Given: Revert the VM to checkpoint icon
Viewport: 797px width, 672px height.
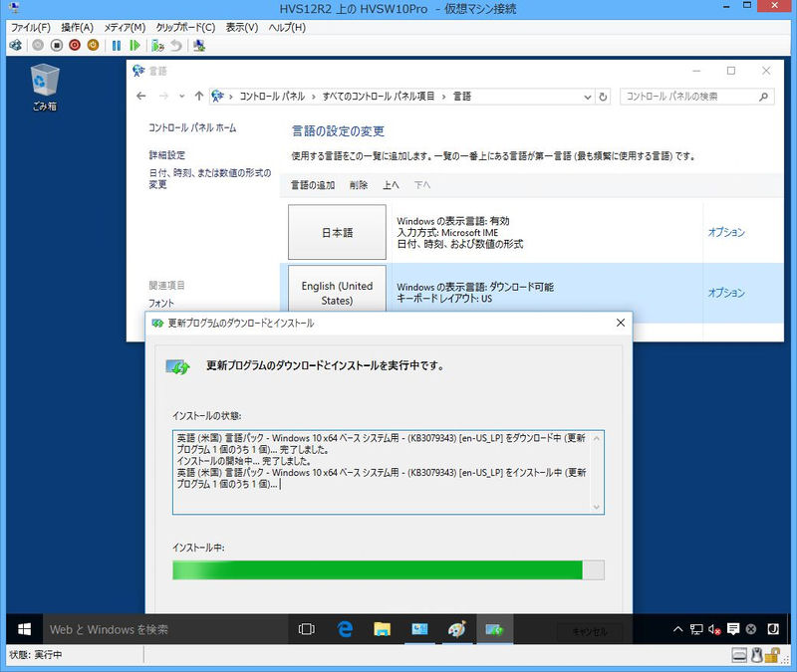Looking at the screenshot, I should pos(176,45).
